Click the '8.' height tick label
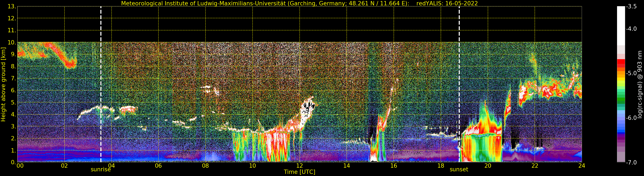The image size is (644, 176). 13,66
